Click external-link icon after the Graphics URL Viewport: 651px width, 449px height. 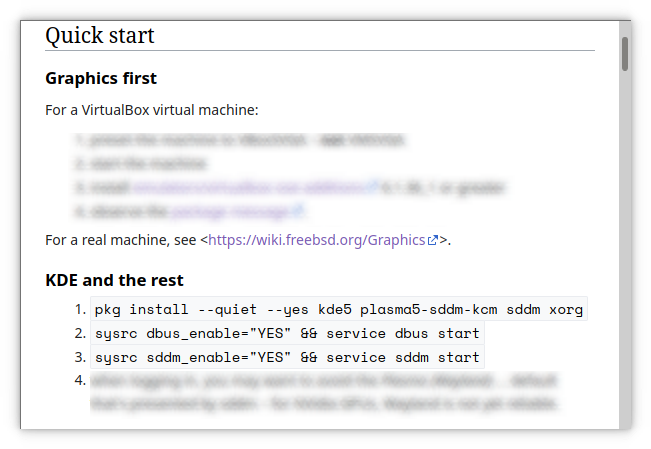tap(433, 241)
